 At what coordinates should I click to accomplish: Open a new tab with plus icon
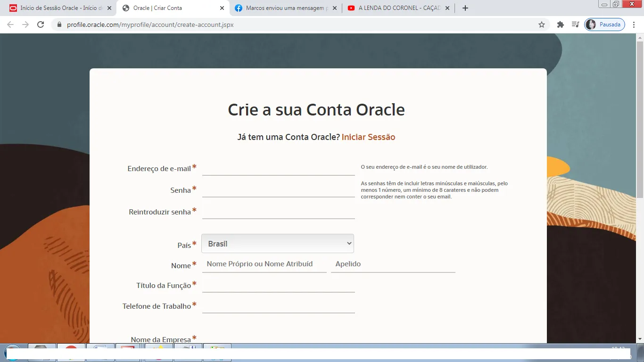(465, 8)
